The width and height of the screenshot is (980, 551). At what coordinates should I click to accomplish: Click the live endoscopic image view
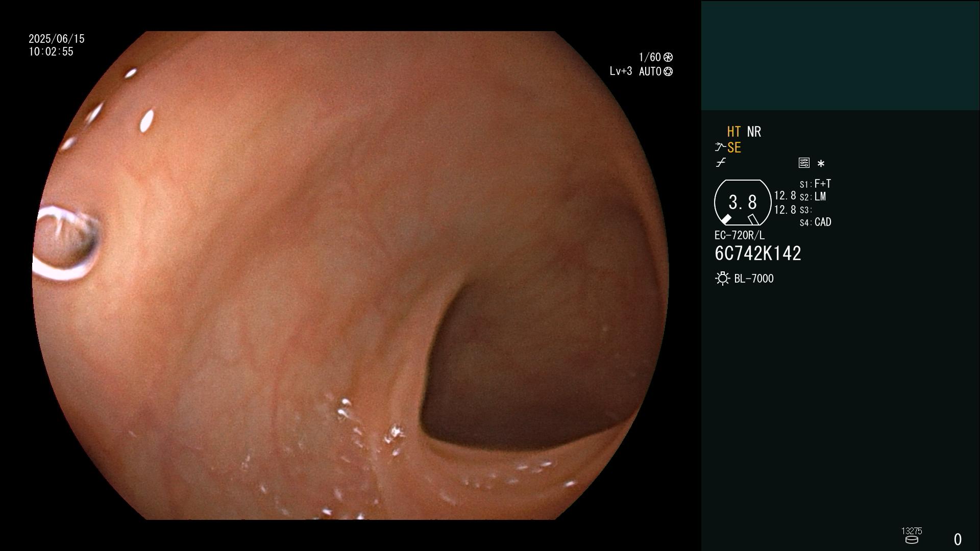(351, 275)
